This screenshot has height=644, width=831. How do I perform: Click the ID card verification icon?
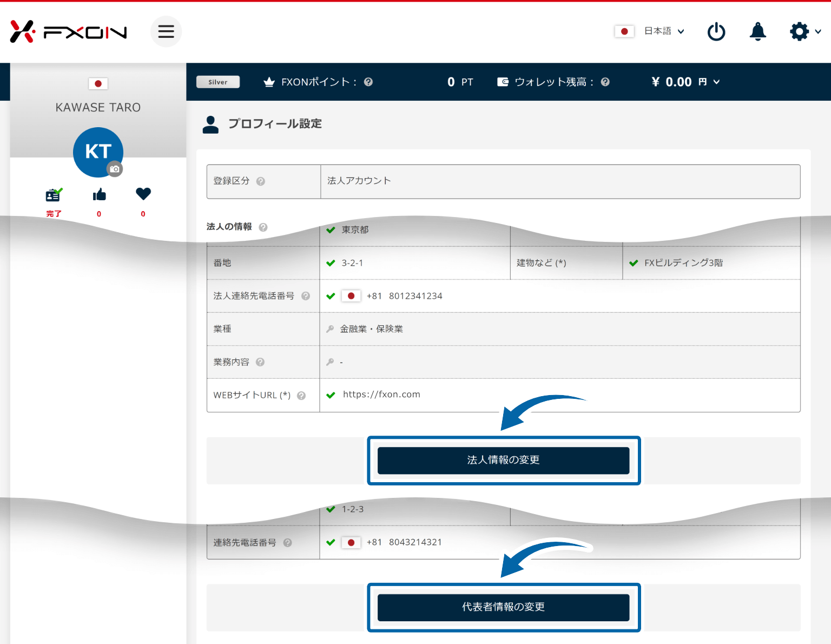pyautogui.click(x=54, y=194)
